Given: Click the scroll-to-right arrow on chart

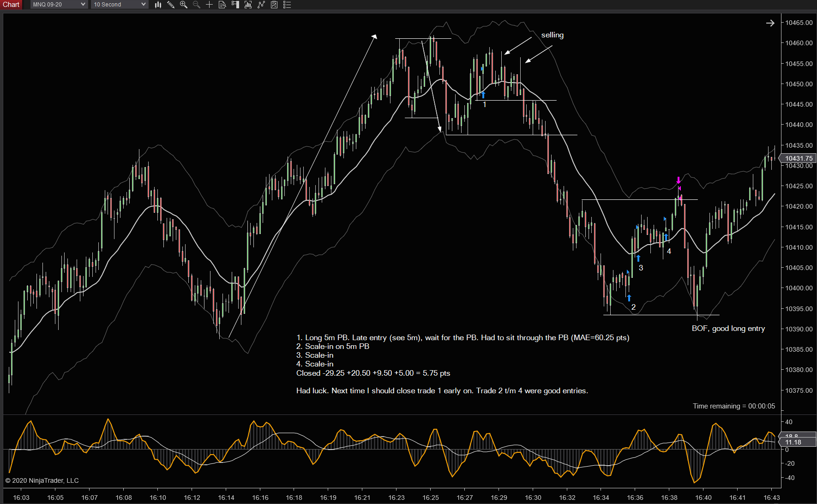Looking at the screenshot, I should point(770,23).
